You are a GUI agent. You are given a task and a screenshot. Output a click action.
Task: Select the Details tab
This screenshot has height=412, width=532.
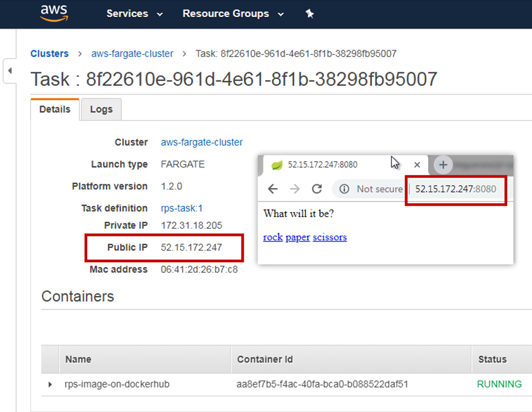(54, 109)
